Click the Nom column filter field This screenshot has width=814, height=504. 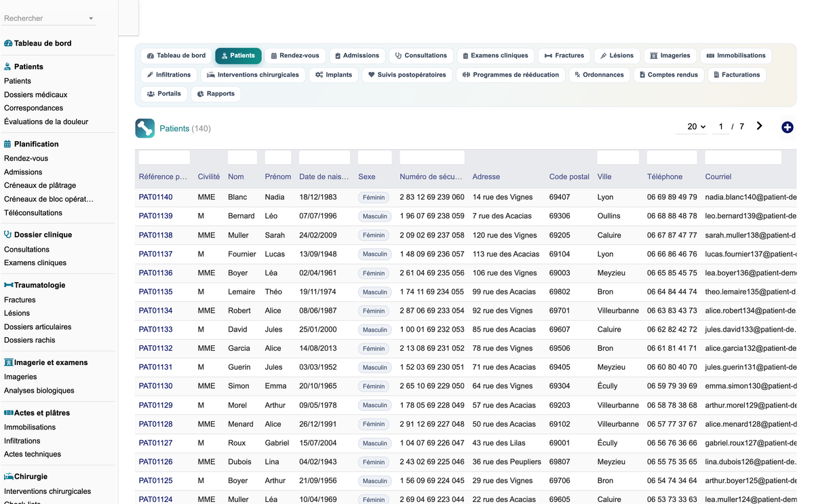pos(242,157)
